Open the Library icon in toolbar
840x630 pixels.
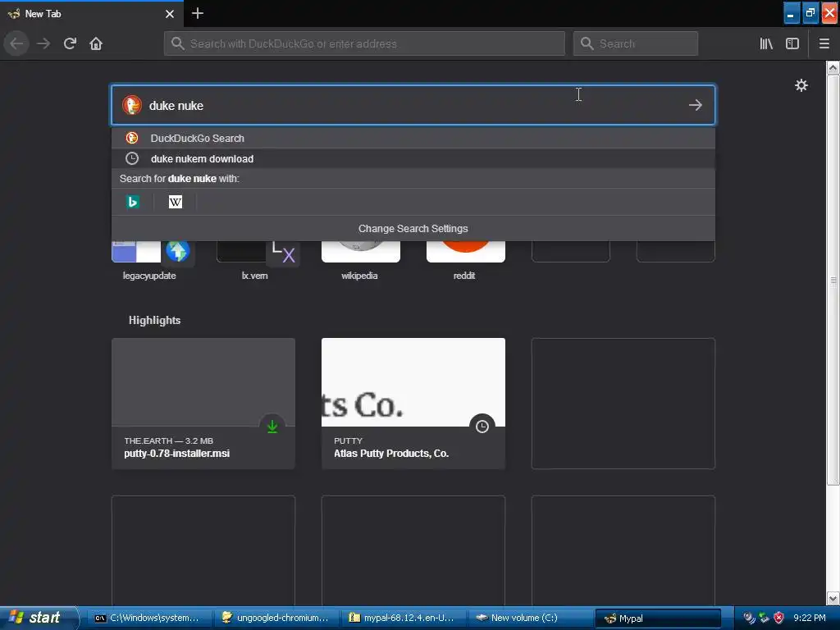point(766,43)
